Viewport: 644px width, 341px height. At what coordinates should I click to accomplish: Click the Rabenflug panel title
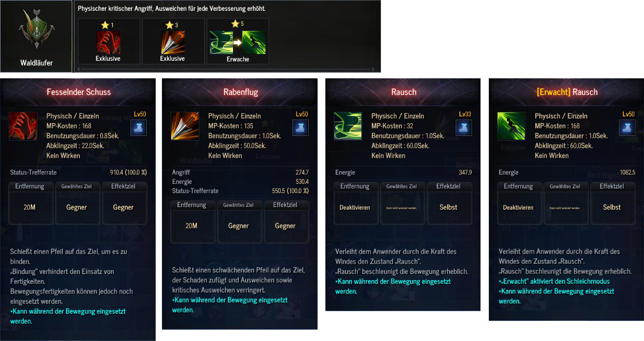241,92
